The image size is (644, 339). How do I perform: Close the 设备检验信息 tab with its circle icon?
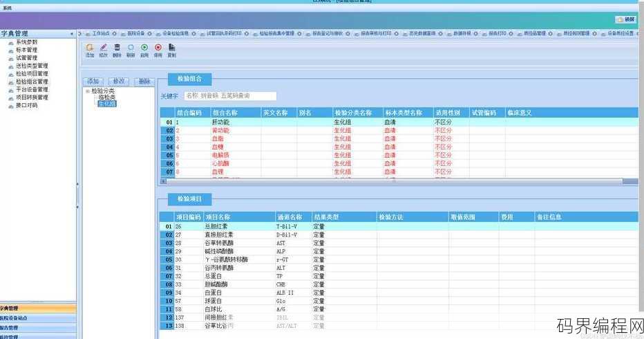[193, 33]
